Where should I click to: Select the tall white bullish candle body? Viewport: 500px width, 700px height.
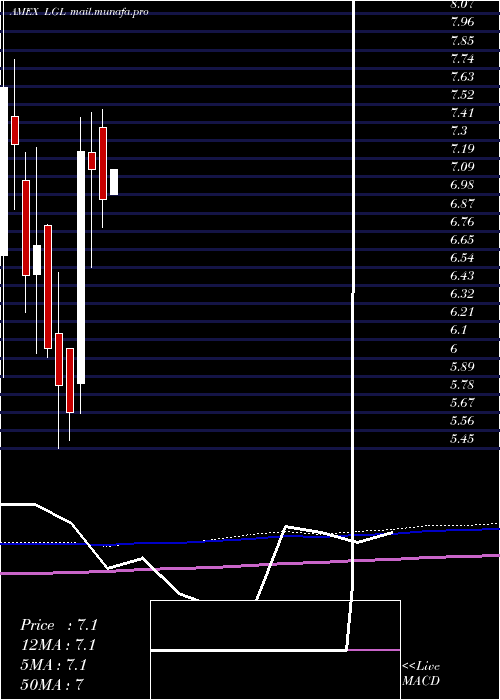click(81, 267)
